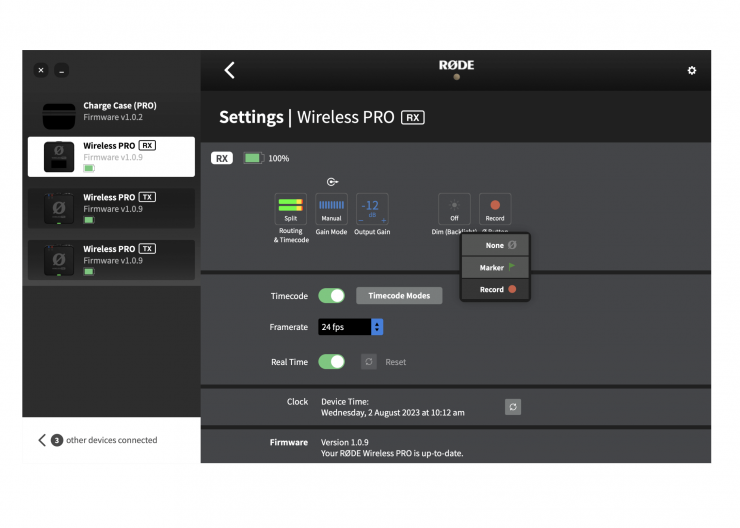740x528 pixels.
Task: Open the 24 fps Framerate dropdown
Action: tap(351, 327)
